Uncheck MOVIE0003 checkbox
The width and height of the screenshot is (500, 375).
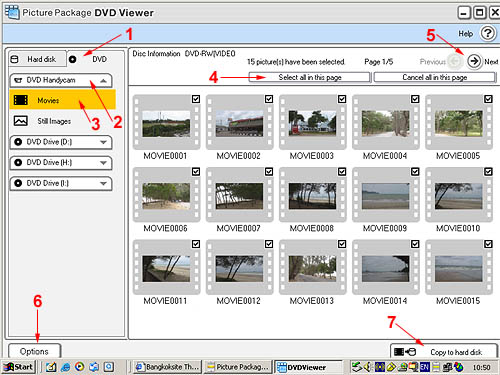(342, 99)
